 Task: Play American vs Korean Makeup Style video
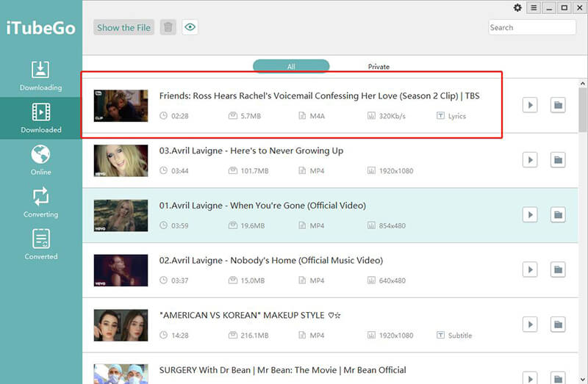click(x=530, y=325)
